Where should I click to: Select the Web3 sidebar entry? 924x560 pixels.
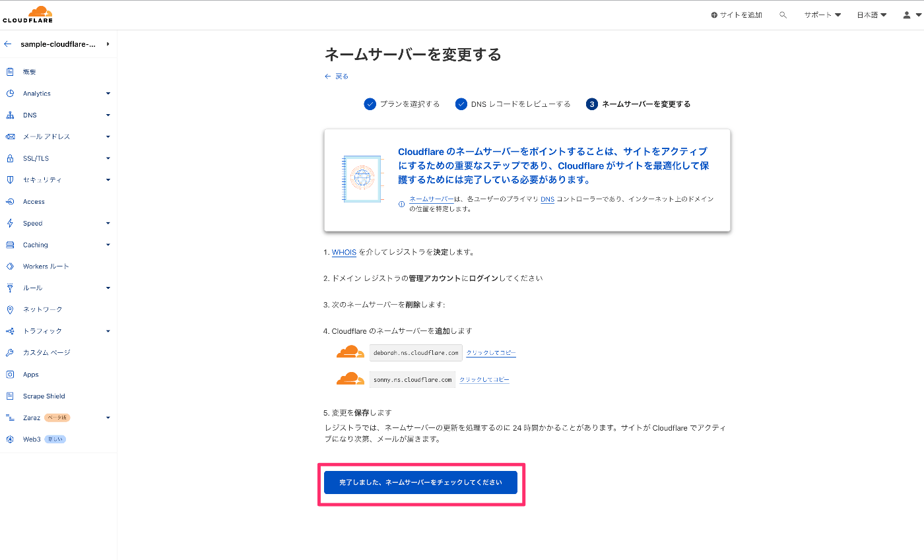tap(31, 439)
